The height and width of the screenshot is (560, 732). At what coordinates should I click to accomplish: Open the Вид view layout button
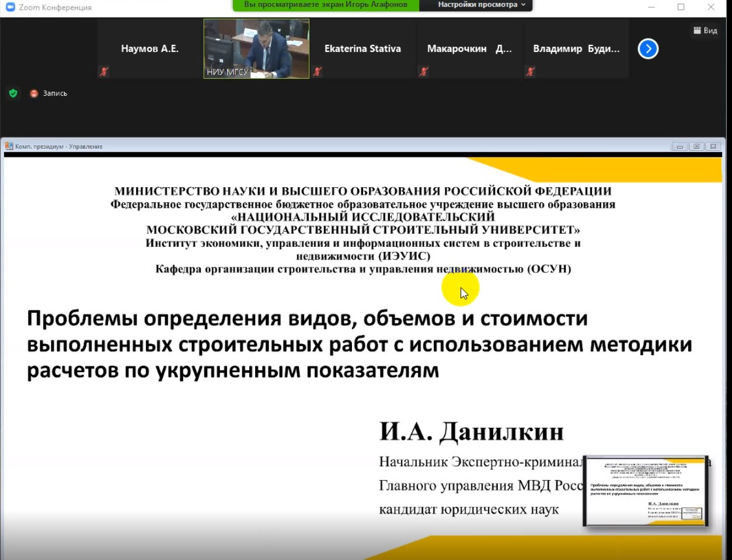pyautogui.click(x=705, y=30)
